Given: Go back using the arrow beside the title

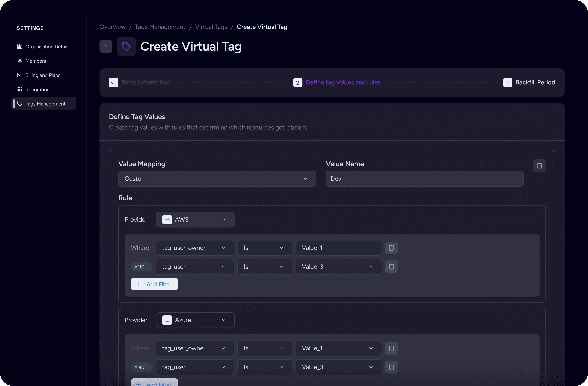Looking at the screenshot, I should tap(106, 46).
